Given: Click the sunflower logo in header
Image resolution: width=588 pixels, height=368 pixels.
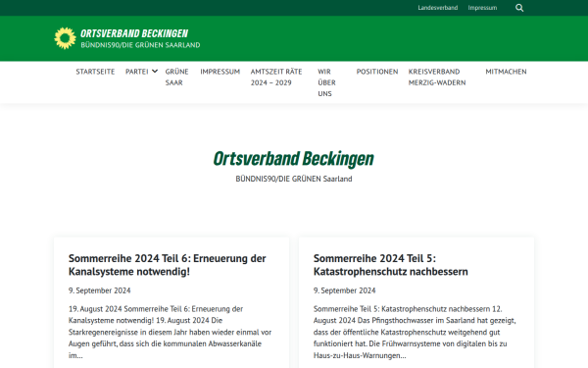Looking at the screenshot, I should click(x=65, y=38).
